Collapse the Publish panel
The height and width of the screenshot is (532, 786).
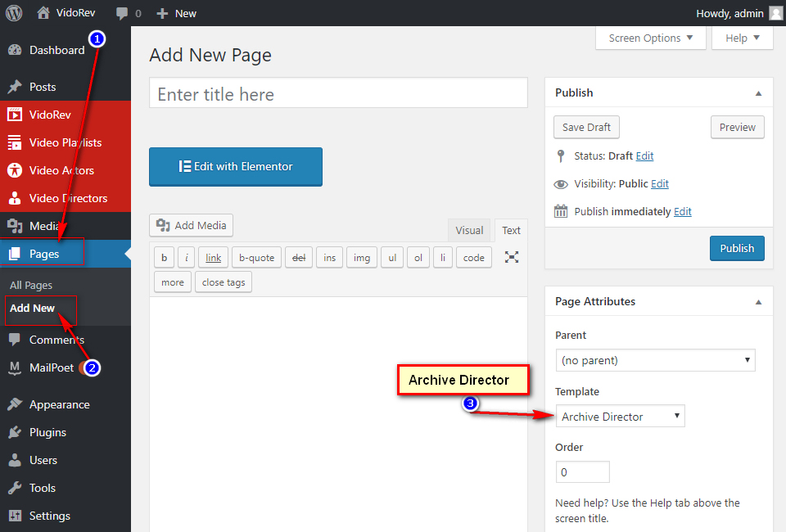[x=759, y=92]
